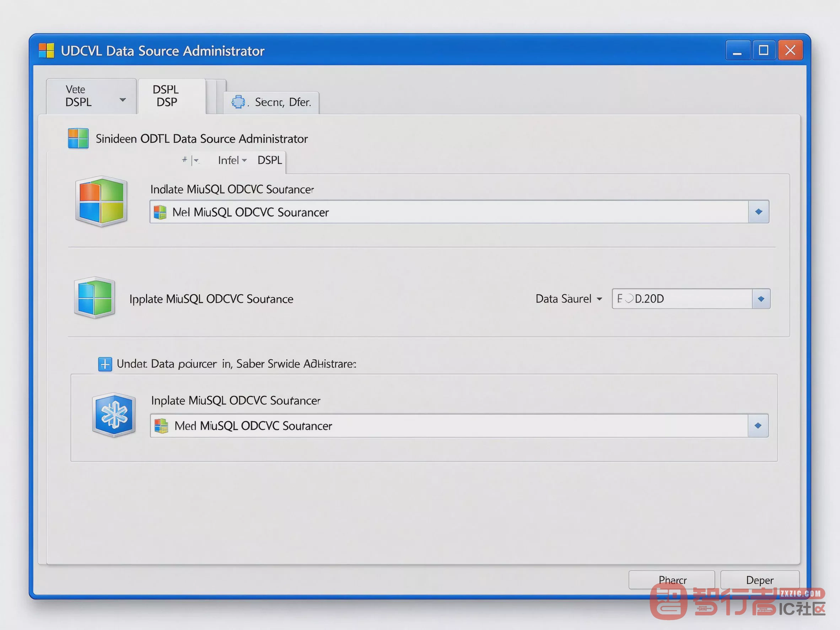Viewport: 840px width, 630px height.
Task: Close the Data Source Administrator window
Action: coord(790,50)
